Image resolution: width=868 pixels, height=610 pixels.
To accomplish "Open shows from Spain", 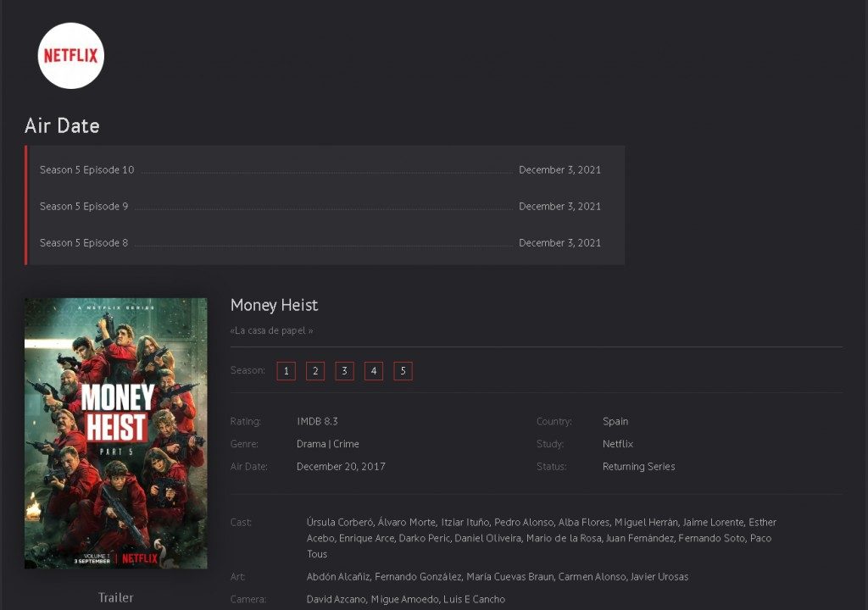I will click(615, 421).
